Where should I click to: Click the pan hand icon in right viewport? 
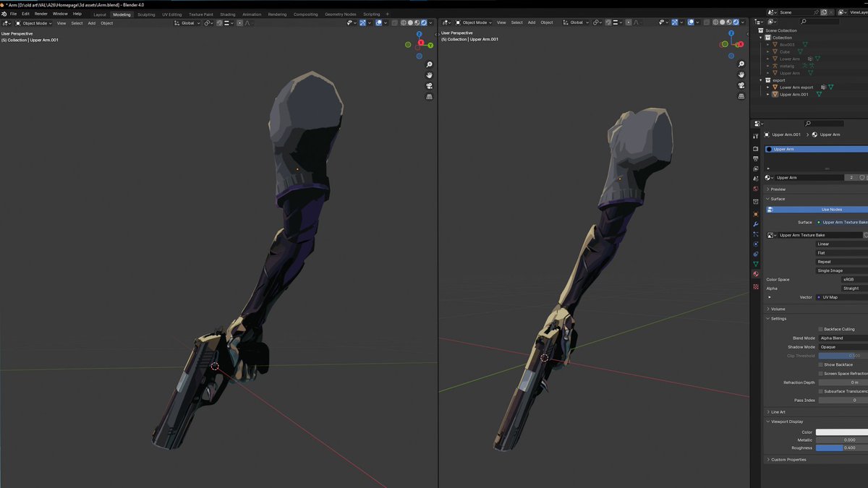(x=743, y=75)
